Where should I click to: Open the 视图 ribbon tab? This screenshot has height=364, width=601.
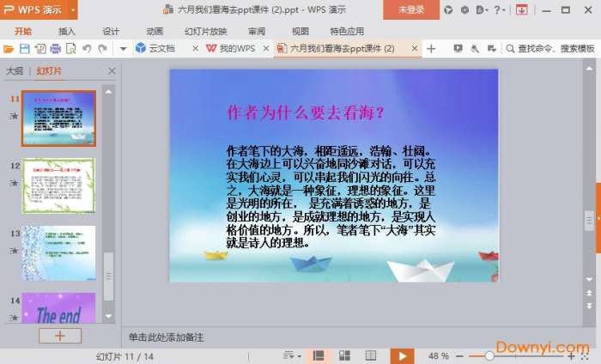[300, 32]
